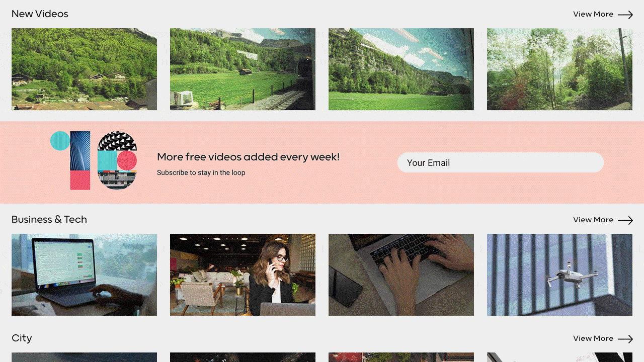This screenshot has height=362, width=644.
Task: Open the hillside village video thumbnail
Action: click(x=84, y=69)
